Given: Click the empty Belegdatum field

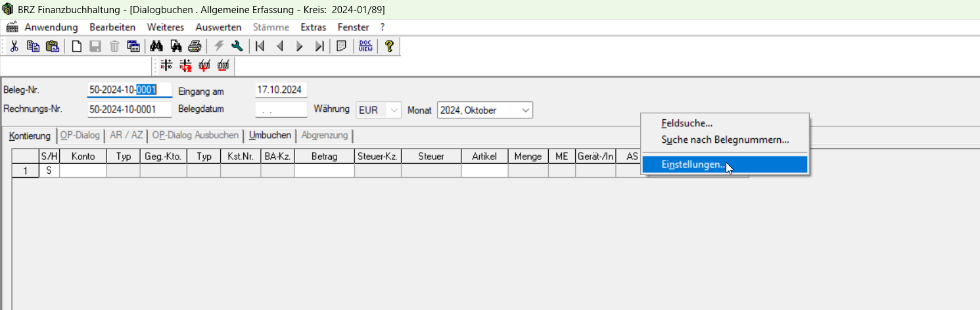Looking at the screenshot, I should pyautogui.click(x=281, y=110).
